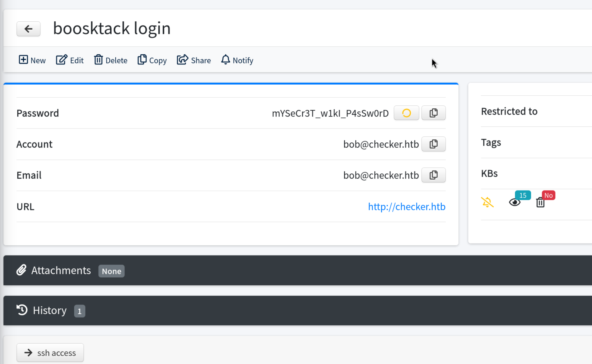Screen dimensions: 592x364
Task: Click the Share toolbar item
Action: point(194,60)
